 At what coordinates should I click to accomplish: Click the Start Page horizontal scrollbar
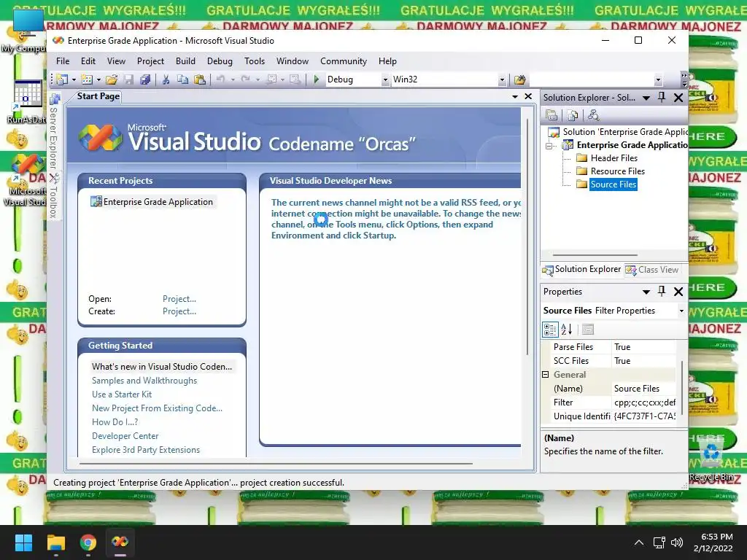pos(276,463)
